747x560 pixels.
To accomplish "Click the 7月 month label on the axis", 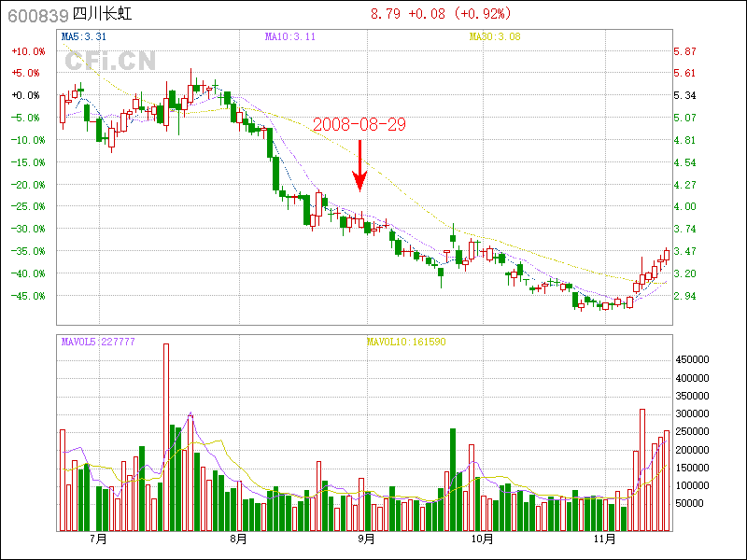I will click(x=98, y=539).
